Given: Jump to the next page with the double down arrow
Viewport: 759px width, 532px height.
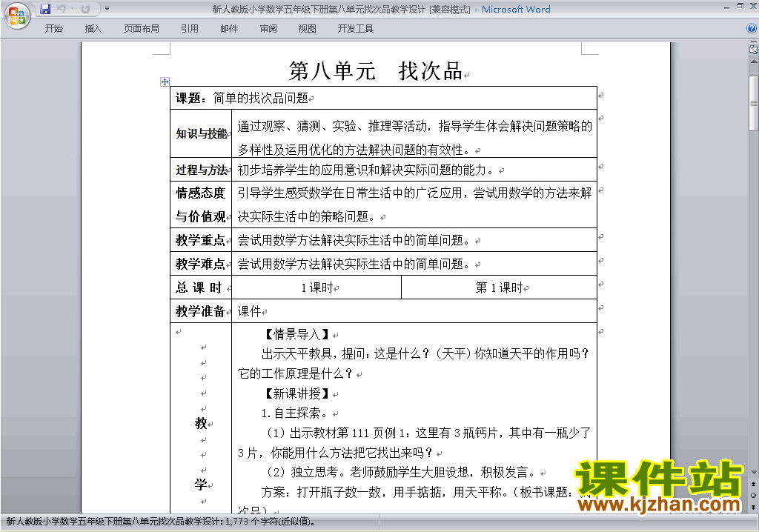Looking at the screenshot, I should 754,507.
